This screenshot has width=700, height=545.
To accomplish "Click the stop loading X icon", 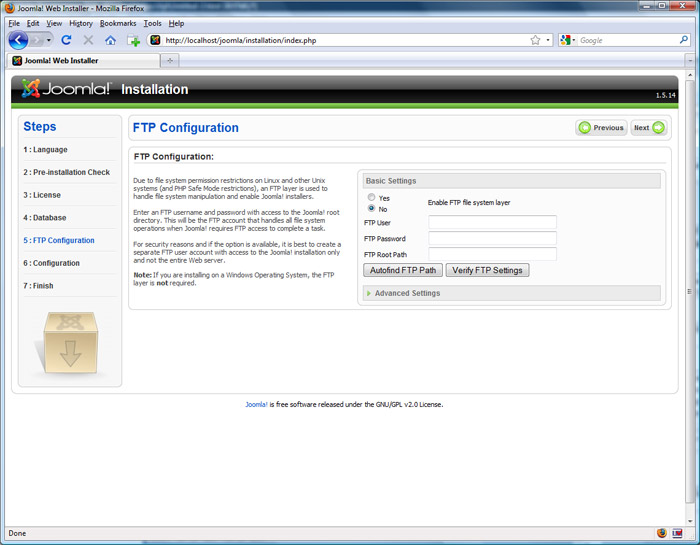I will point(88,40).
